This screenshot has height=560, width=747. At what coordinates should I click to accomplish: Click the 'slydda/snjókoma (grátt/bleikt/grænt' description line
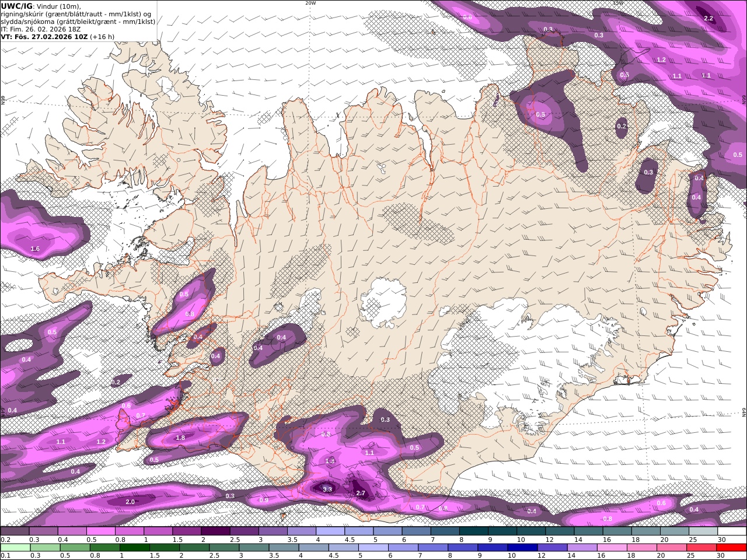[78, 22]
